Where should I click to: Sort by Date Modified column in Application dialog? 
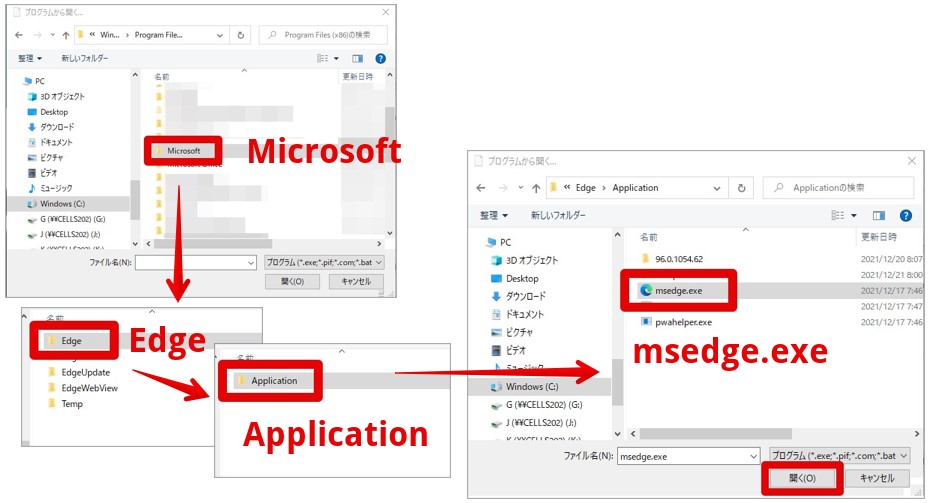coord(878,237)
